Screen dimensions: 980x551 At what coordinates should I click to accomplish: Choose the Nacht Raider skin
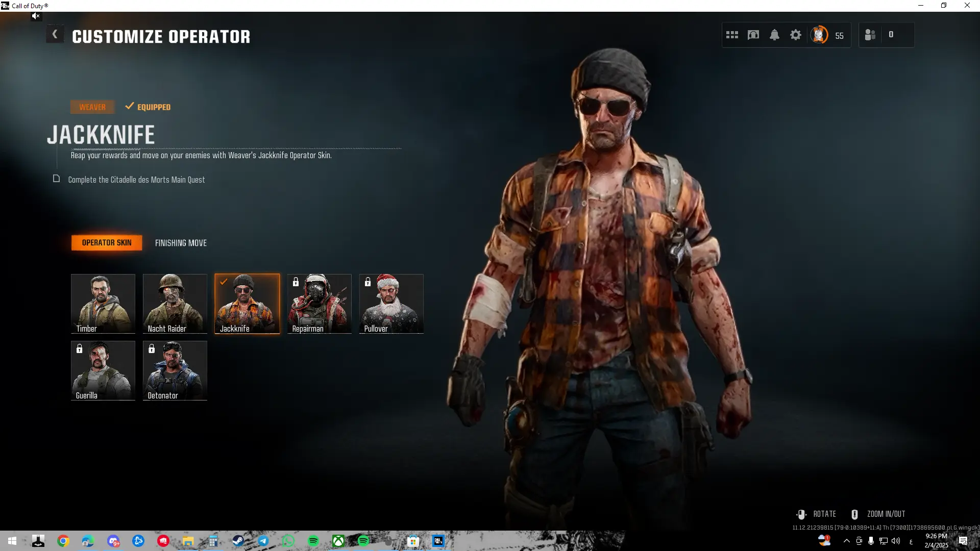175,304
